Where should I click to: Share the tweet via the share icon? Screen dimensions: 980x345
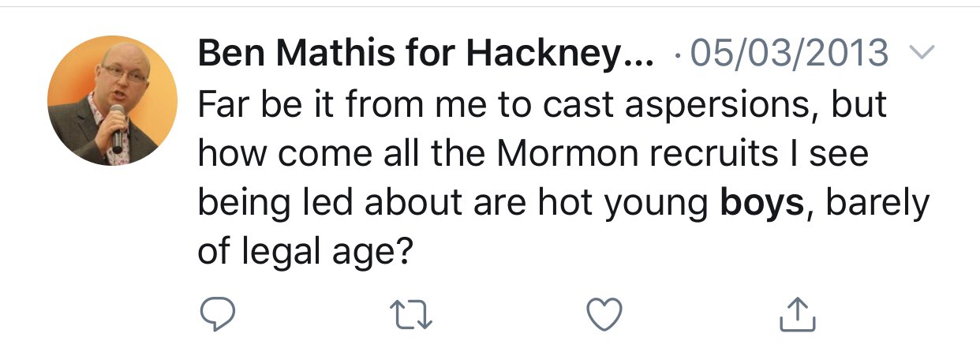click(x=797, y=314)
